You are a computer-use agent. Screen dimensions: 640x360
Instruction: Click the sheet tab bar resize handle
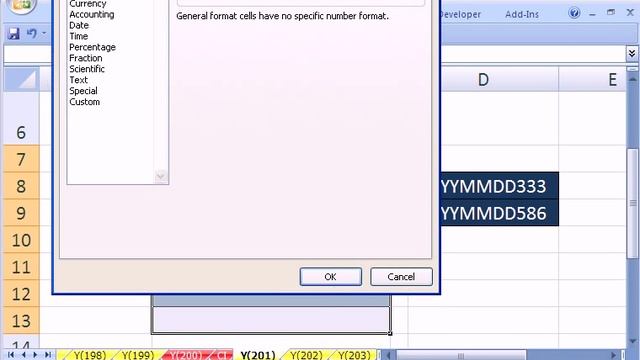379,355
